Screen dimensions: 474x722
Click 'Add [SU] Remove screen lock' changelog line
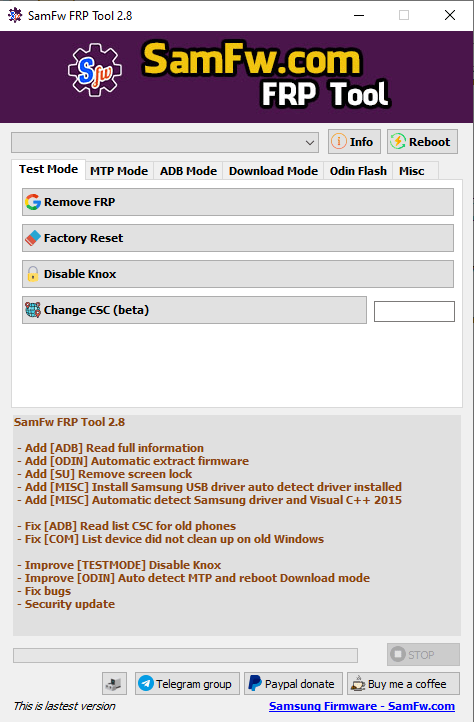[105, 474]
